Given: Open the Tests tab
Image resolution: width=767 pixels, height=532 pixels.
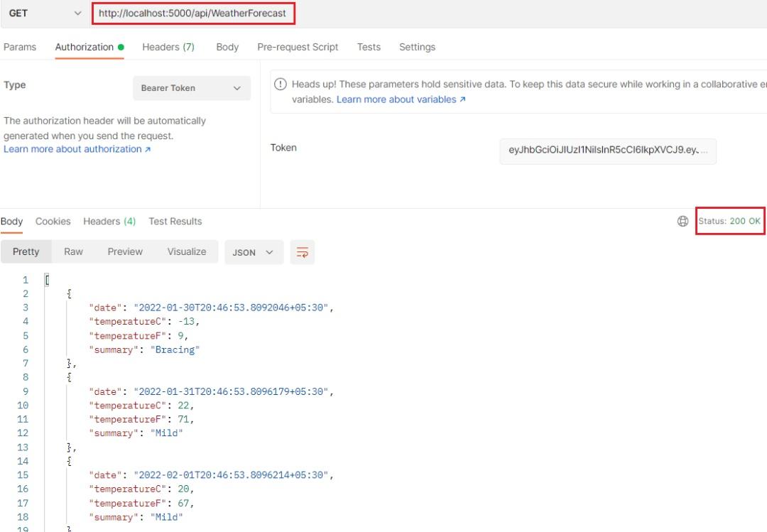Looking at the screenshot, I should point(369,47).
